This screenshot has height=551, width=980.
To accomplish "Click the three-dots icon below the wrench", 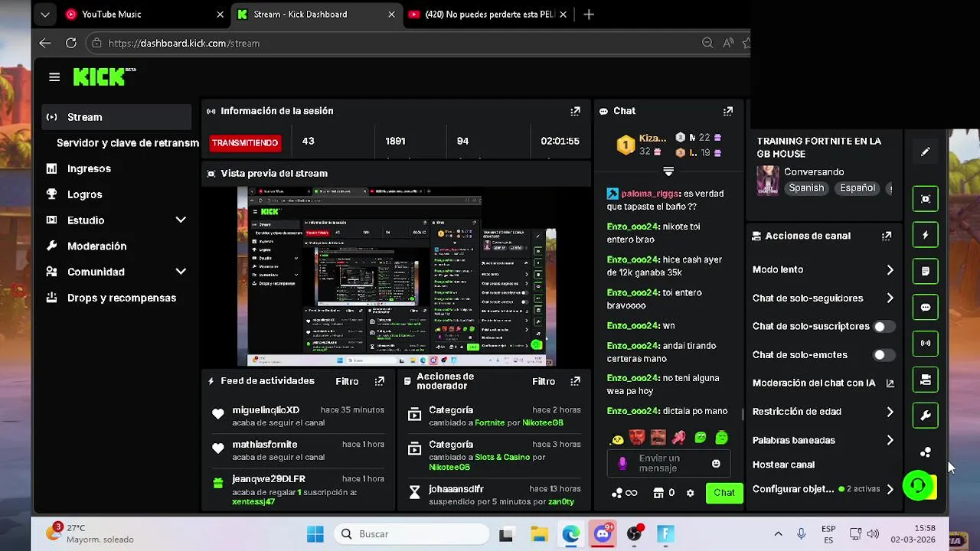I will pos(926,452).
